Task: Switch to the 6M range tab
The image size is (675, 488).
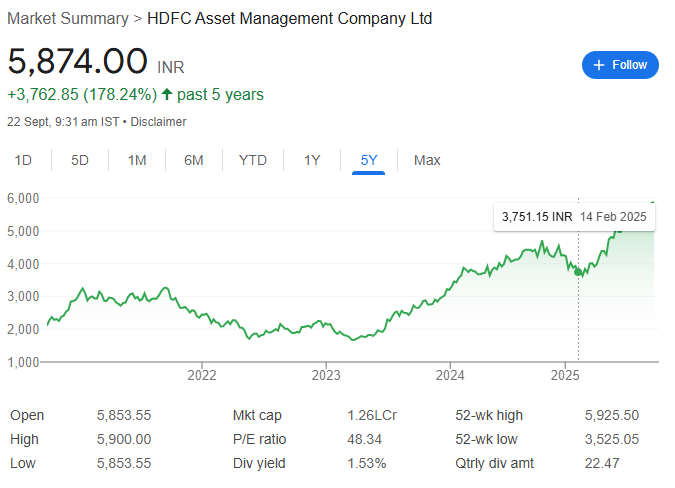Action: click(x=194, y=161)
